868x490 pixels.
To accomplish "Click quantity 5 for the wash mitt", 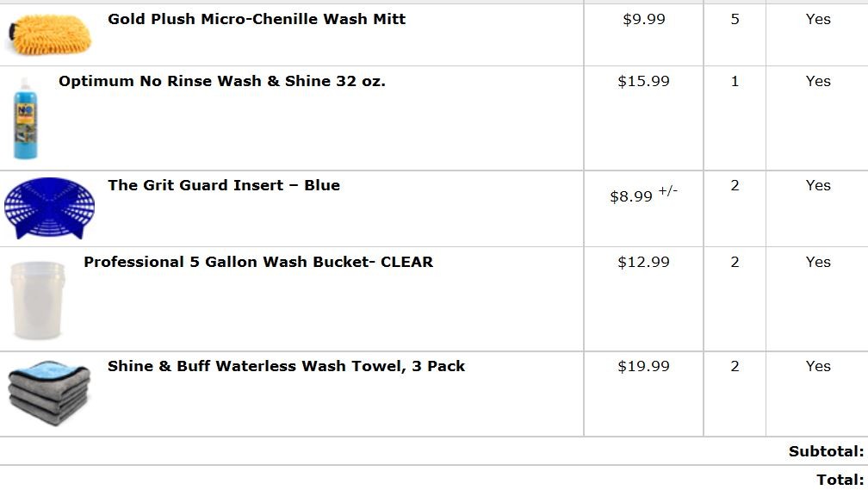I will coord(735,20).
